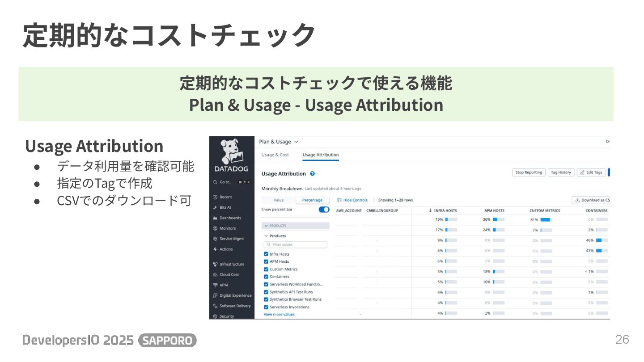This screenshot has width=644, height=362.
Task: Uncheck the Containers checkbox
Action: coord(266,277)
